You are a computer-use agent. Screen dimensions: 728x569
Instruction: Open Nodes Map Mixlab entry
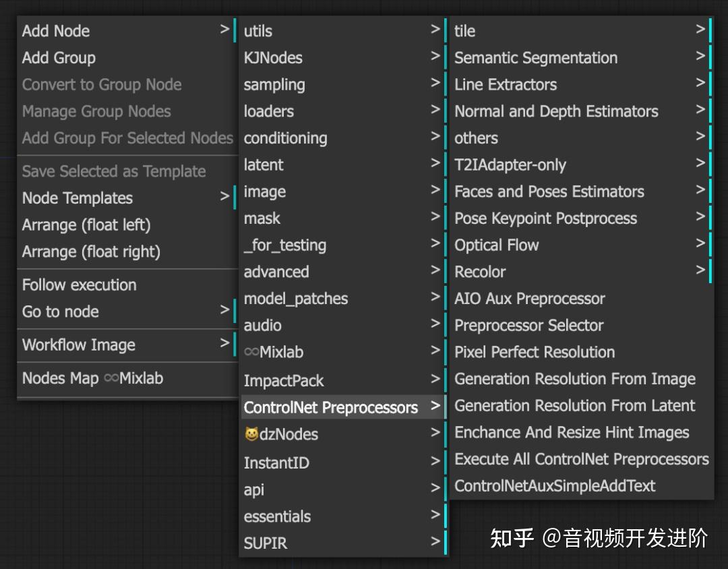click(93, 379)
